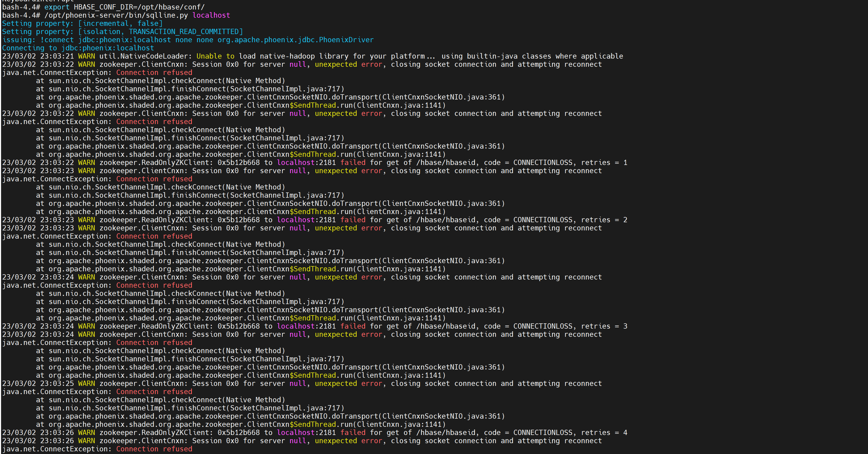Screen dimensions: 868x454
Task: Click 'Unable to' in the NativeCodeLoader warning
Action: (x=215, y=56)
